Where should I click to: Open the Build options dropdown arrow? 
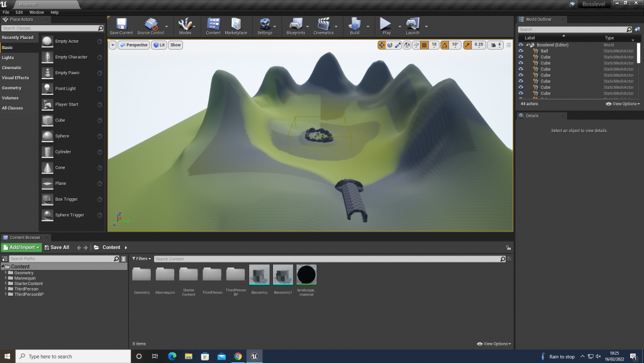point(367,26)
